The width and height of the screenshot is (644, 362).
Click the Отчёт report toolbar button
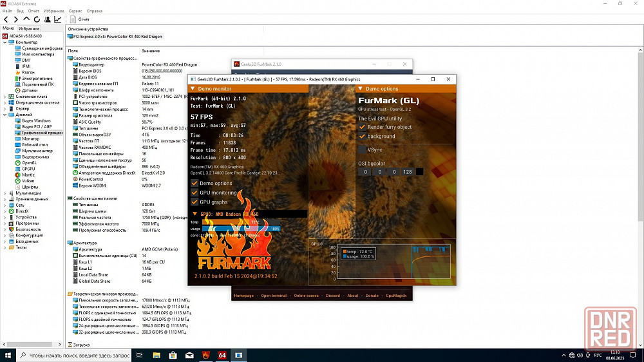coord(80,19)
